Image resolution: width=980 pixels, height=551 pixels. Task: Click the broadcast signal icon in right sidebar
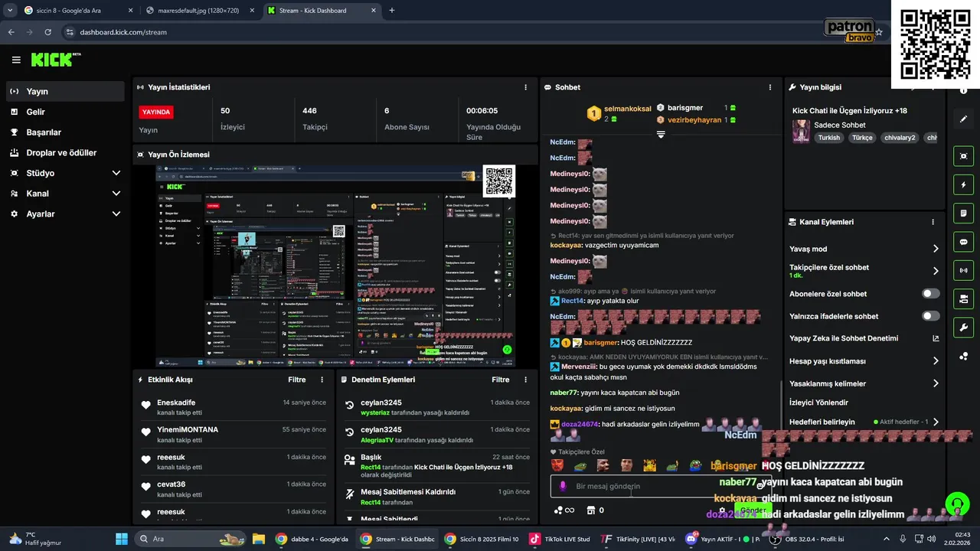963,270
